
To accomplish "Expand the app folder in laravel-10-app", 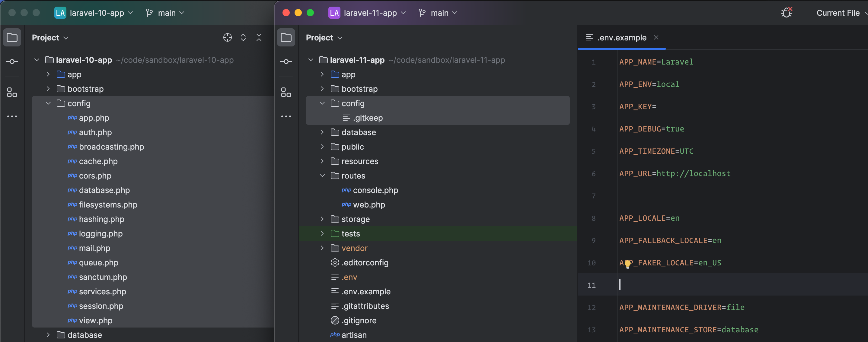I will pos(48,74).
